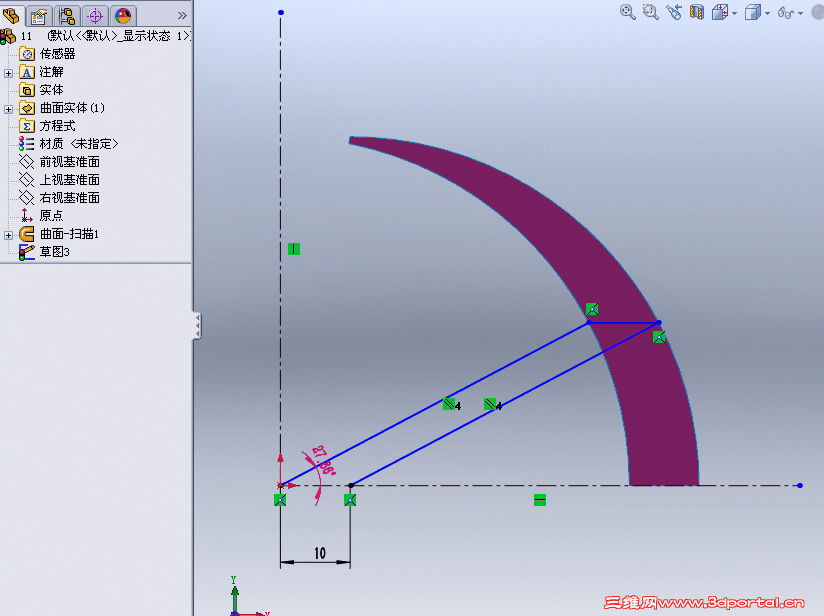The height and width of the screenshot is (616, 824).
Task: Select the 10 dimension text
Action: (320, 553)
